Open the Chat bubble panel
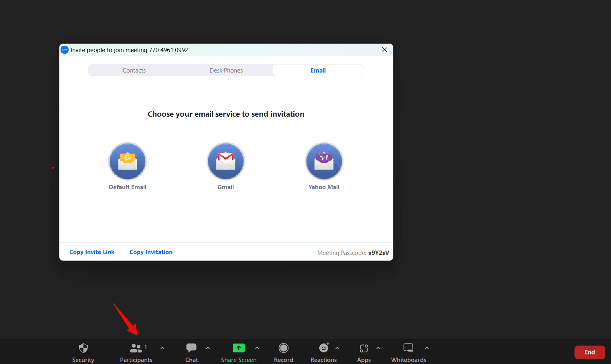 point(191,352)
